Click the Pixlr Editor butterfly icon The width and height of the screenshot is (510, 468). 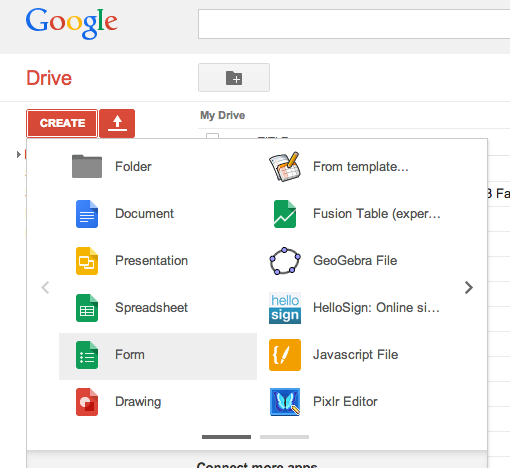coord(285,402)
